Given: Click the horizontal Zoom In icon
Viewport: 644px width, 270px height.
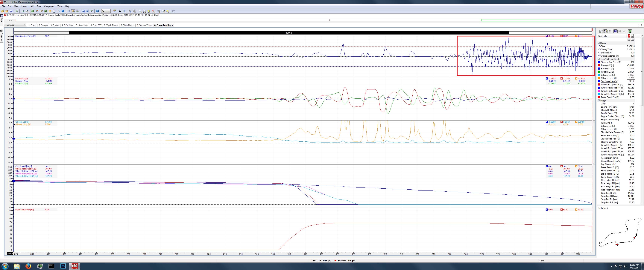Looking at the screenshot, I should click(x=140, y=11).
